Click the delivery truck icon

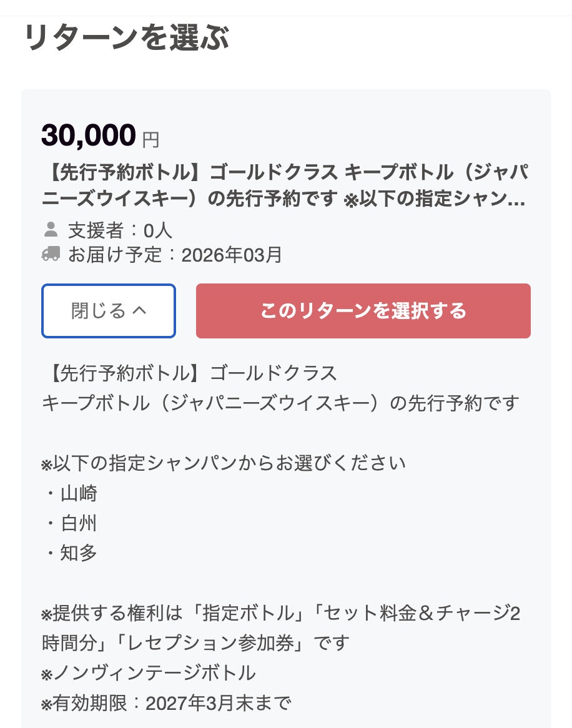point(51,254)
